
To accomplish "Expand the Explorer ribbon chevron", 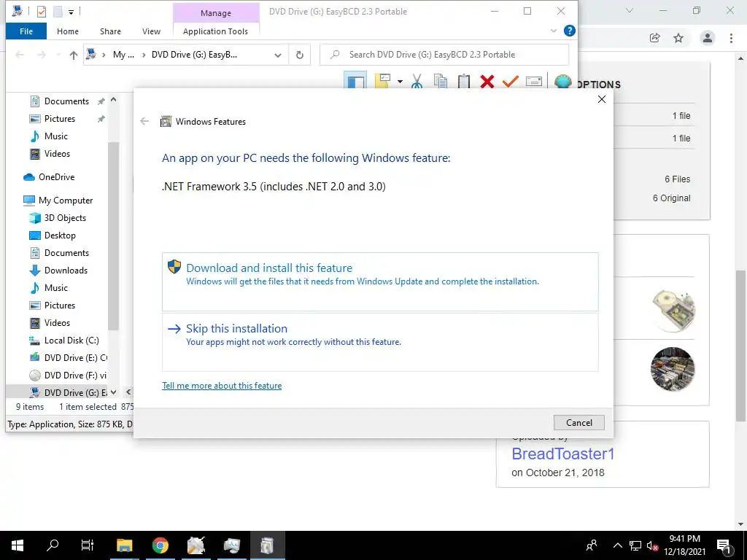I will [554, 31].
